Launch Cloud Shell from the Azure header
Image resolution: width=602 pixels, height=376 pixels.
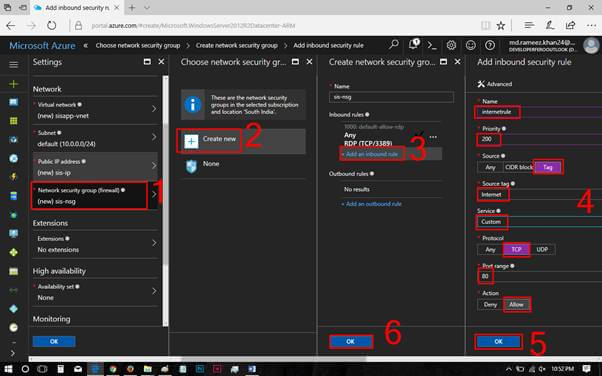[432, 45]
